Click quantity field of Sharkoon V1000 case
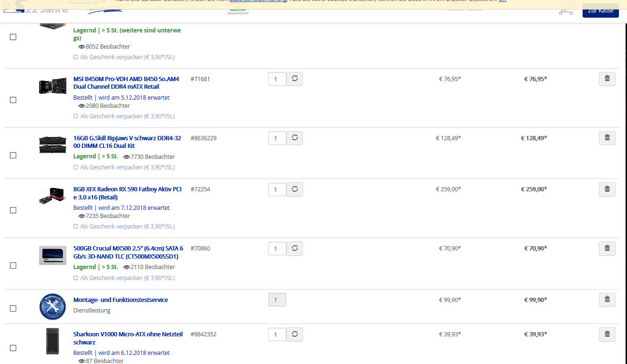Image resolution: width=627 pixels, height=364 pixels. (x=277, y=335)
